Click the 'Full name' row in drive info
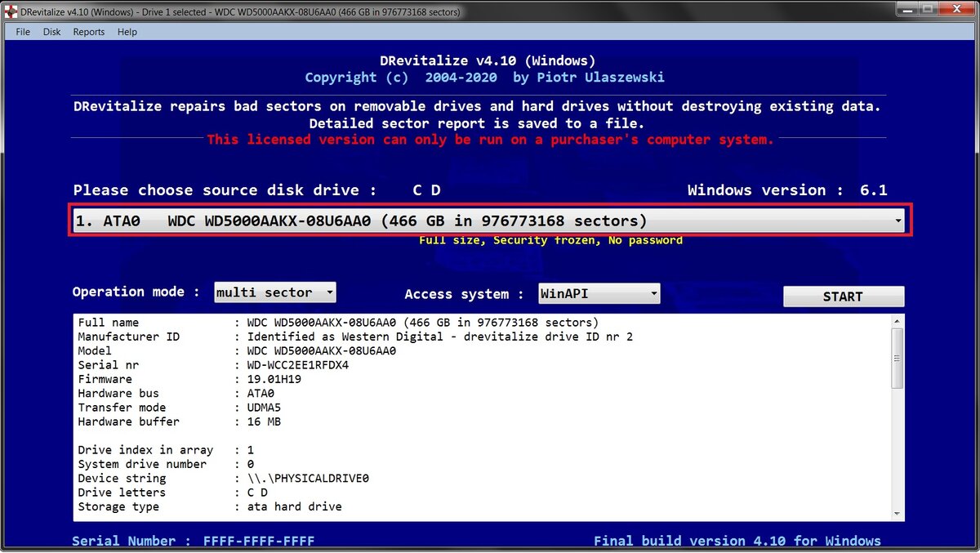This screenshot has height=553, width=980. [338, 323]
